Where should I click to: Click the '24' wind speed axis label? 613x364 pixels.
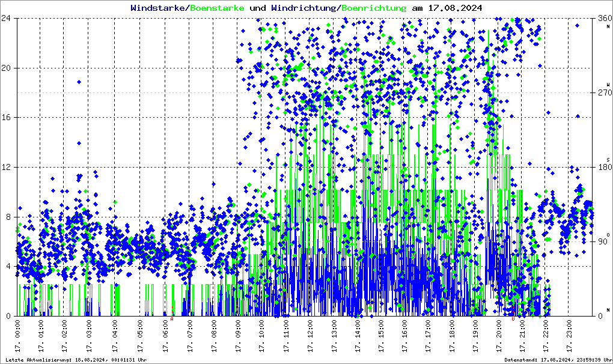pos(6,18)
